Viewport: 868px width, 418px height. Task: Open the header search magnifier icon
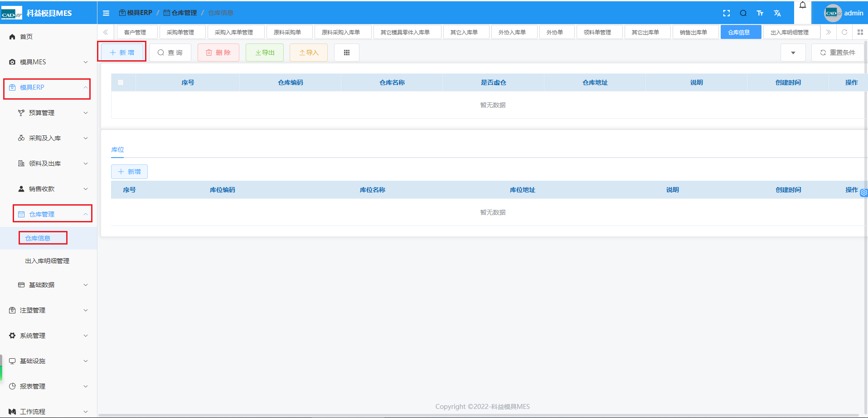pyautogui.click(x=743, y=13)
